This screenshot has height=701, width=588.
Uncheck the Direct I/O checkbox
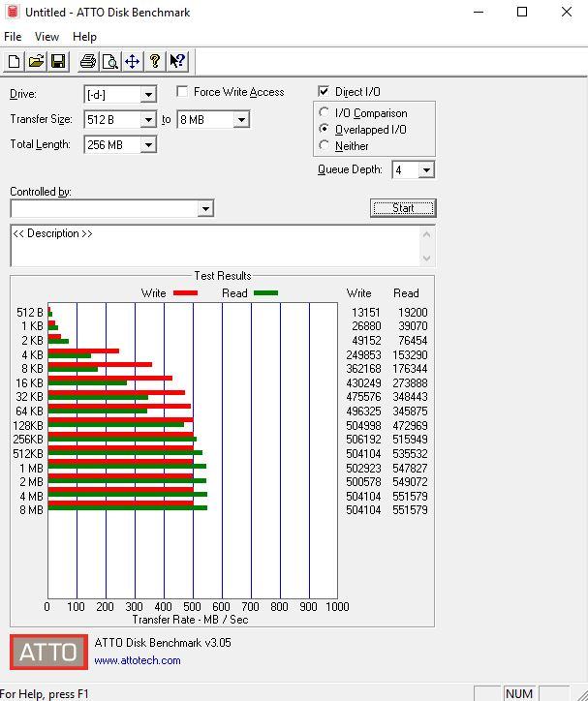pos(324,92)
